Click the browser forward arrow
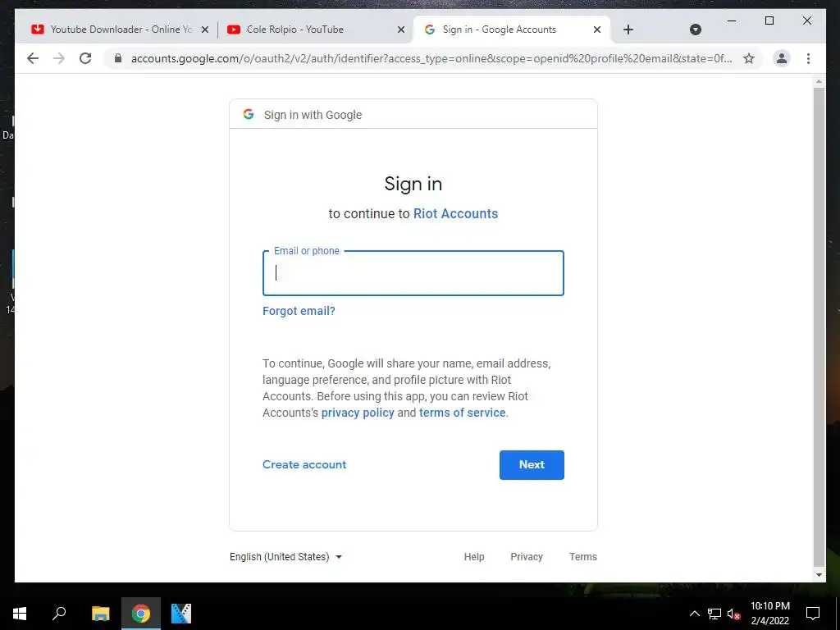The height and width of the screenshot is (630, 840). tap(59, 58)
